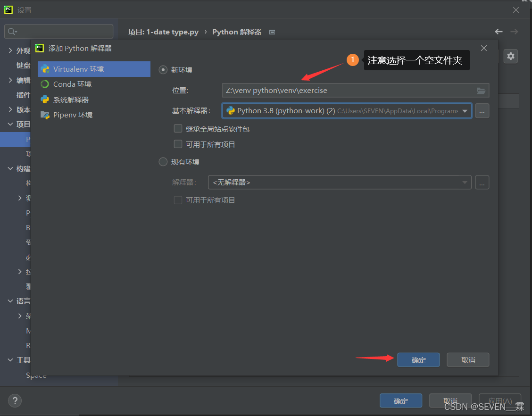
Task: Click 应用(A) in the settings window
Action: [500, 401]
